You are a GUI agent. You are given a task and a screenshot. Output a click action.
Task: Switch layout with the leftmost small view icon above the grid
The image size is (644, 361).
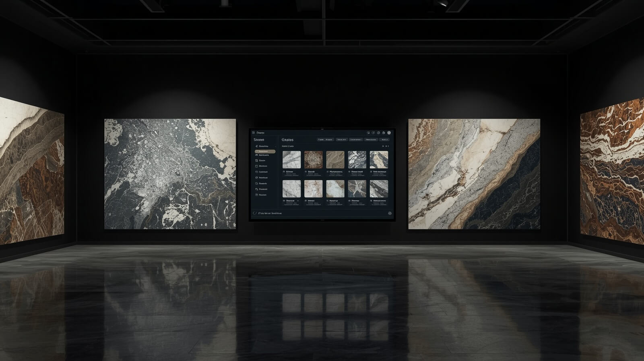pyautogui.click(x=383, y=146)
